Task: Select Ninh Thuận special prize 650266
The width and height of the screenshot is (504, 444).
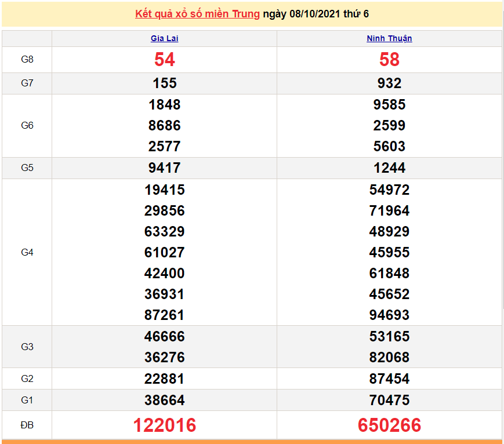Action: pos(390,425)
